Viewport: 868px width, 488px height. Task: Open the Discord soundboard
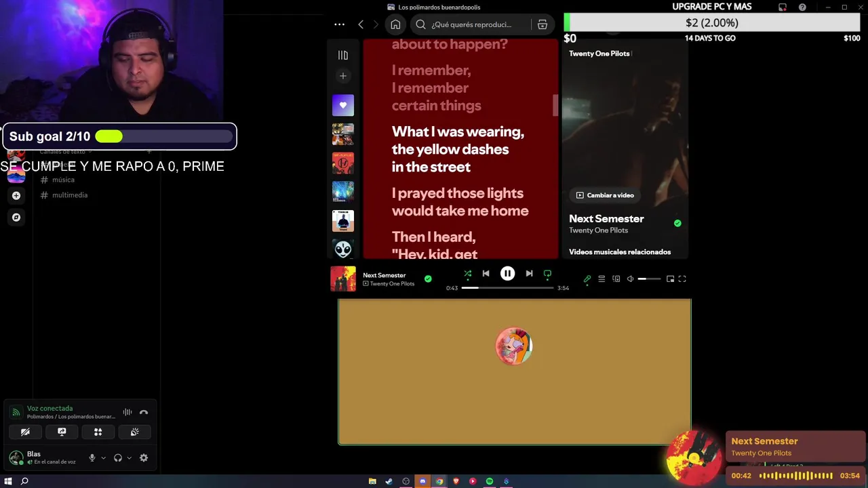click(x=135, y=432)
